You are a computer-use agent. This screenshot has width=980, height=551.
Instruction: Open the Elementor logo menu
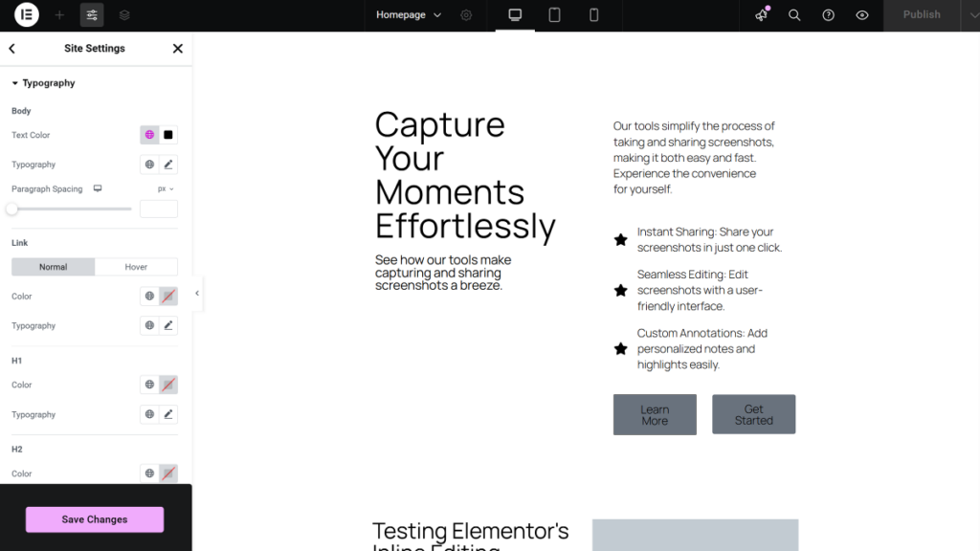pos(26,14)
